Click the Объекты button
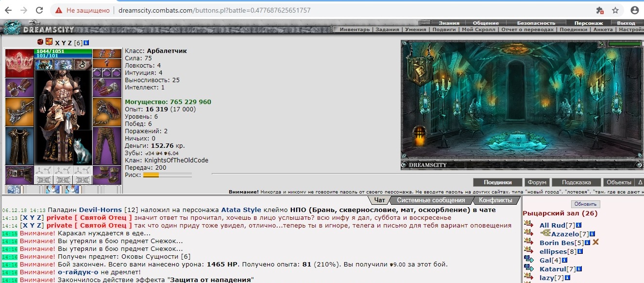Screen dimensions: 644x283 [x=619, y=182]
